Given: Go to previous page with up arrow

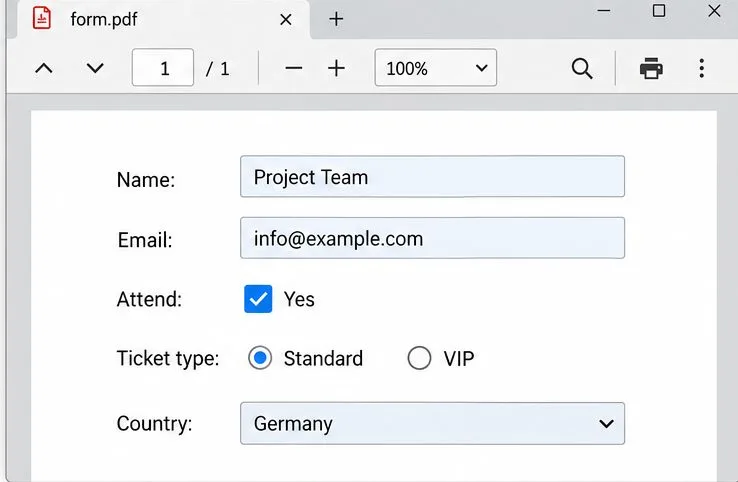Looking at the screenshot, I should tap(44, 69).
